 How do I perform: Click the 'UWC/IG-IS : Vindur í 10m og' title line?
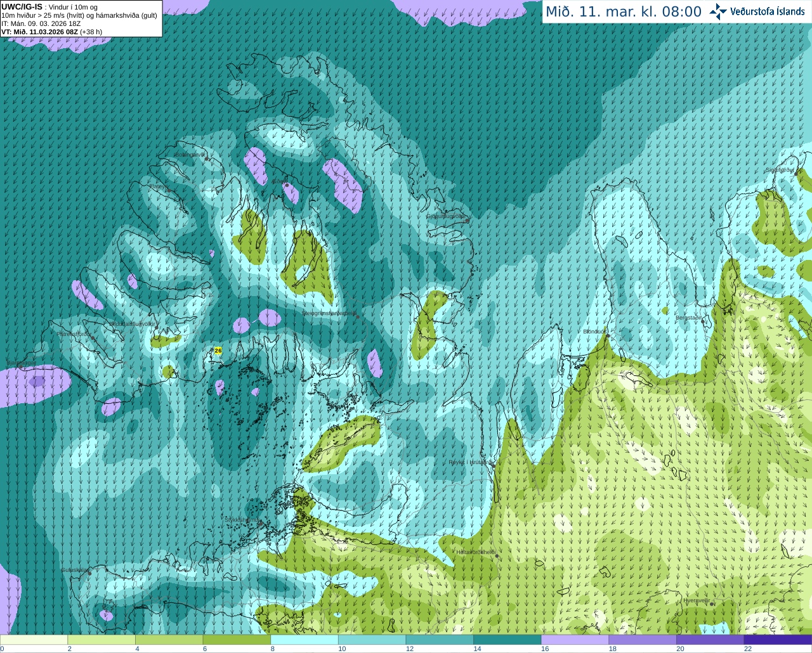49,7
